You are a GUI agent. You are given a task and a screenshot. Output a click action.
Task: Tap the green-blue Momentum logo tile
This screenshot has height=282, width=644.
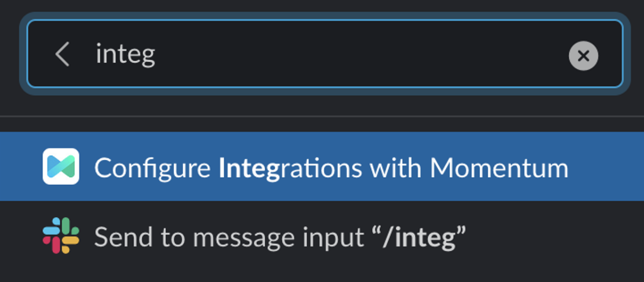tap(61, 167)
